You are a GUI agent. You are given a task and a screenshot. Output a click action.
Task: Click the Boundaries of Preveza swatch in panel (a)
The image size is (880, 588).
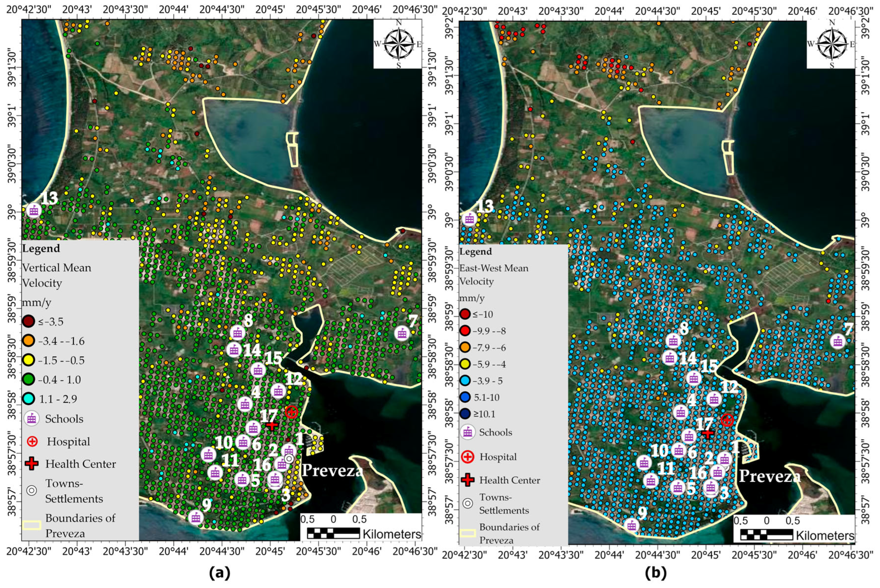pos(31,525)
